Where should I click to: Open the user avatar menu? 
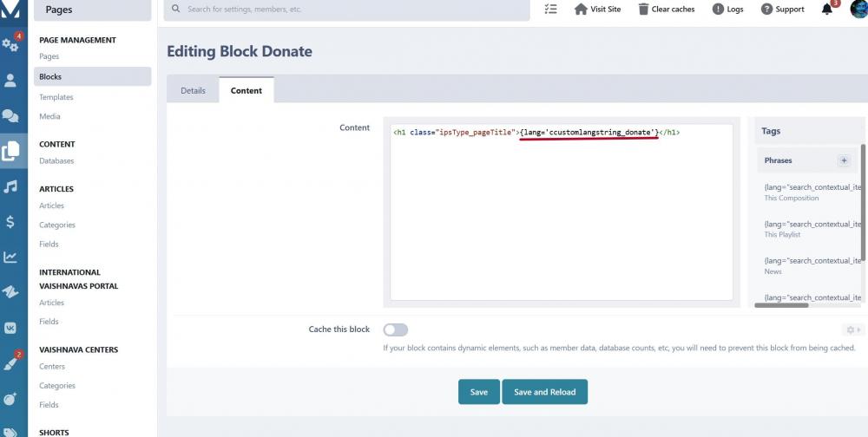(859, 9)
